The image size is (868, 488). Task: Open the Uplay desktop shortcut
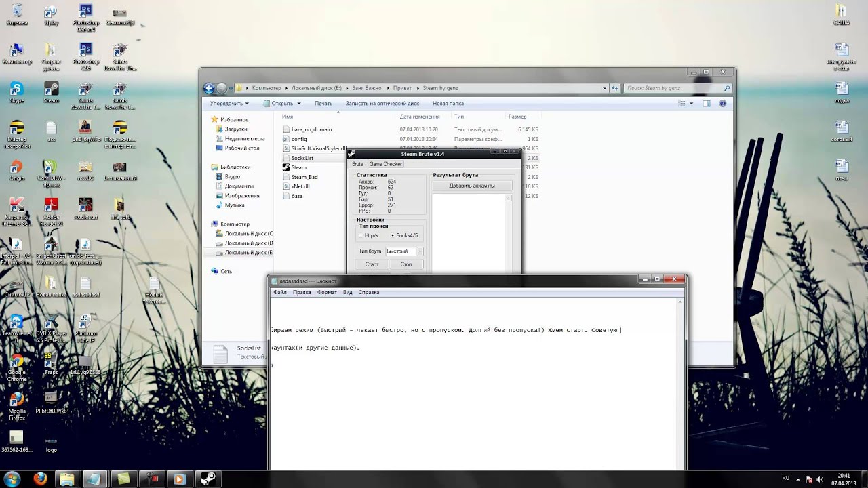click(x=51, y=15)
